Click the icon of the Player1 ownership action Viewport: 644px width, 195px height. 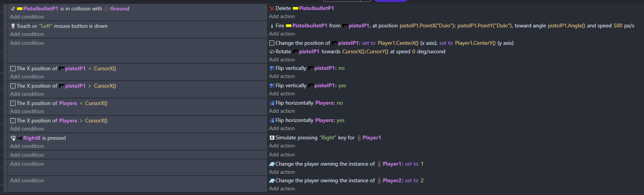click(x=272, y=164)
